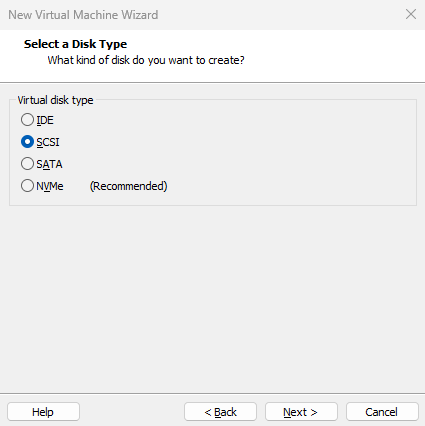
Task: Click the IDE text label
Action: tap(45, 120)
